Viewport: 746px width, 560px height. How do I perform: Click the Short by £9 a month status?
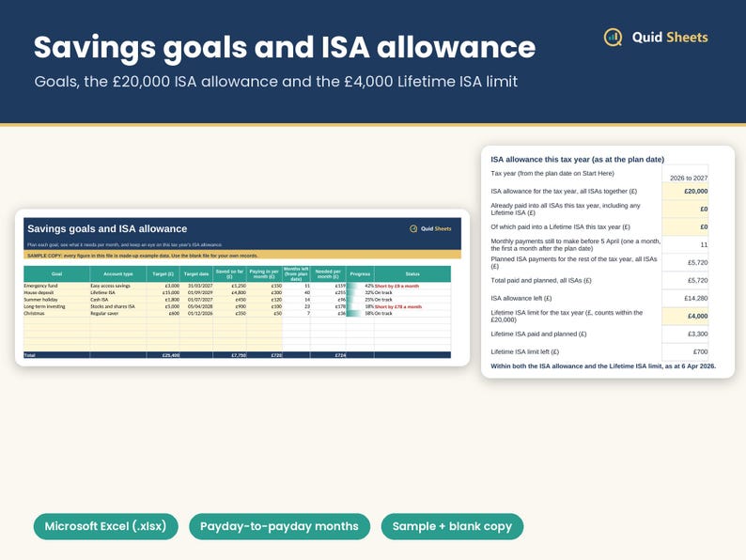(396, 286)
